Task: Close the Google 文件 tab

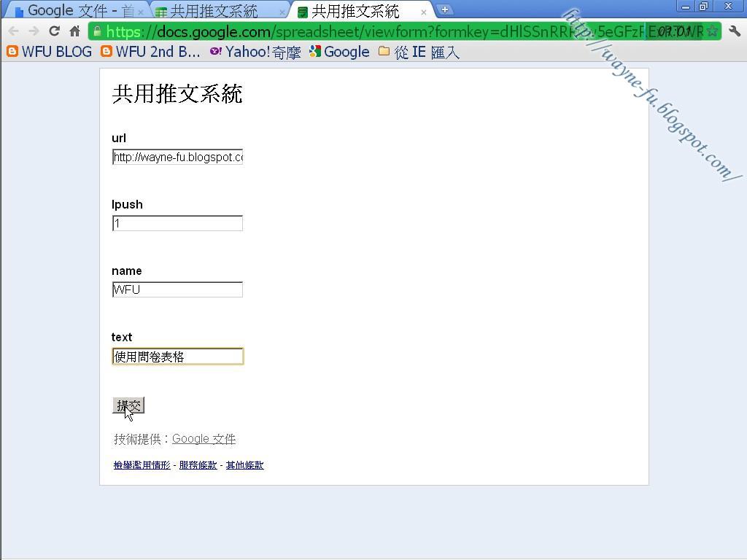Action: coord(141,12)
